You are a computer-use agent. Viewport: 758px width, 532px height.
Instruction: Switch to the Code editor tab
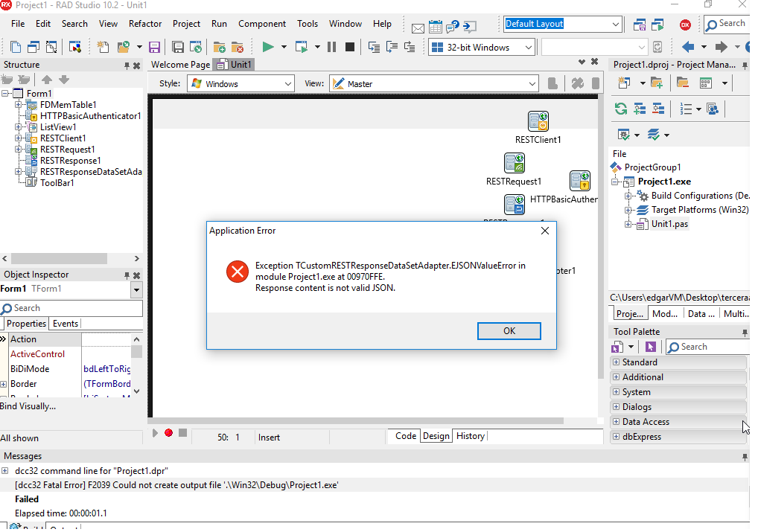click(406, 436)
